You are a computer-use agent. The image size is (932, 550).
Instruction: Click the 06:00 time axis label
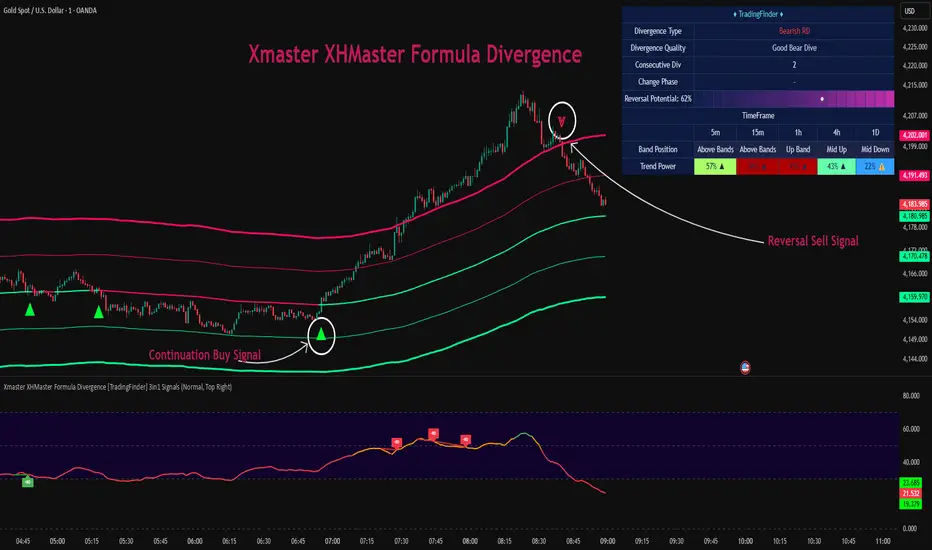(x=195, y=541)
